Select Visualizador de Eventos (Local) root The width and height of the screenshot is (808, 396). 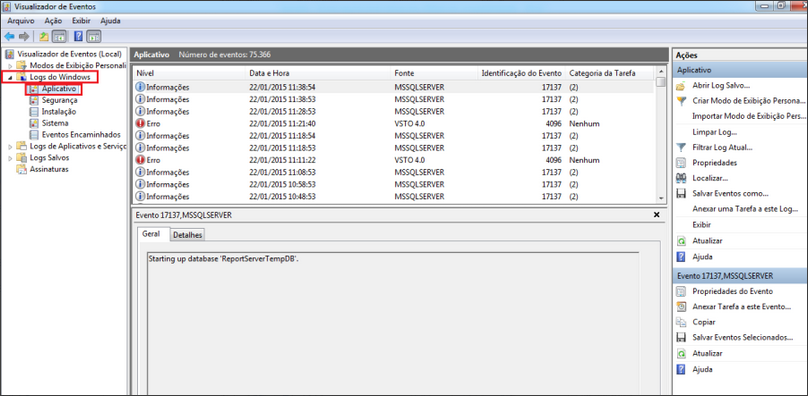69,54
